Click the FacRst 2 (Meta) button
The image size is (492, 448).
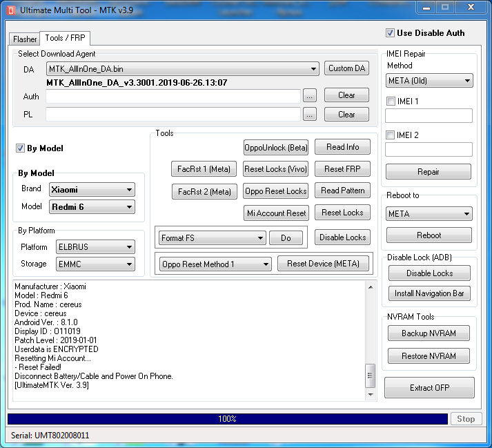point(204,191)
